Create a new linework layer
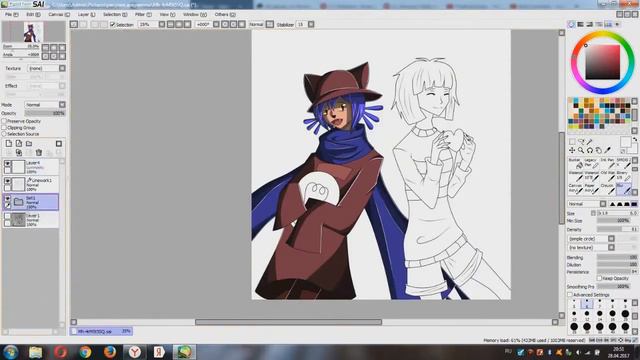The image size is (640, 360). click(x=19, y=144)
